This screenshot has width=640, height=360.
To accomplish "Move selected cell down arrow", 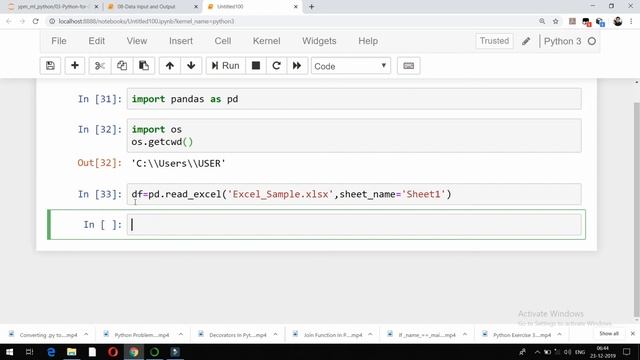I will point(191,66).
